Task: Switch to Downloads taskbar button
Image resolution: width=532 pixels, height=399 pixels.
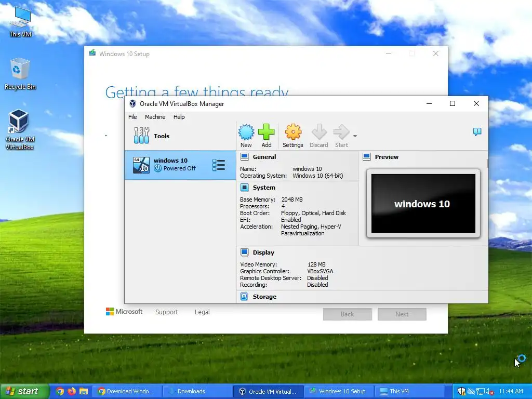Action: (197, 391)
